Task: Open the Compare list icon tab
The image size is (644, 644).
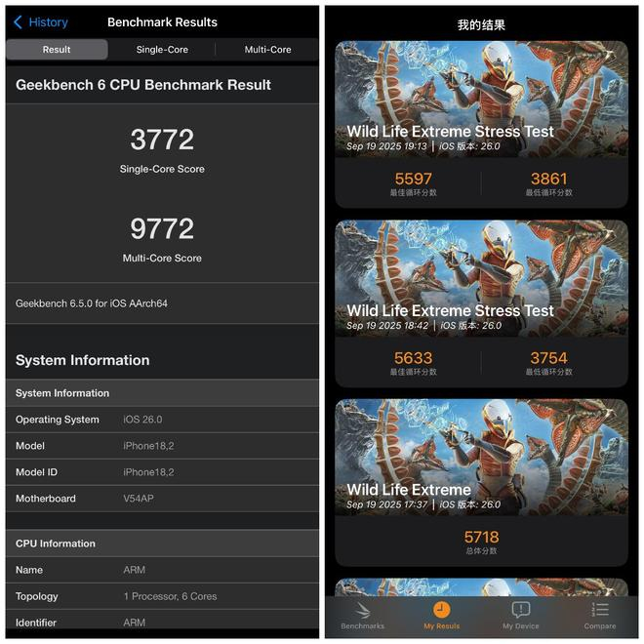Action: click(600, 610)
